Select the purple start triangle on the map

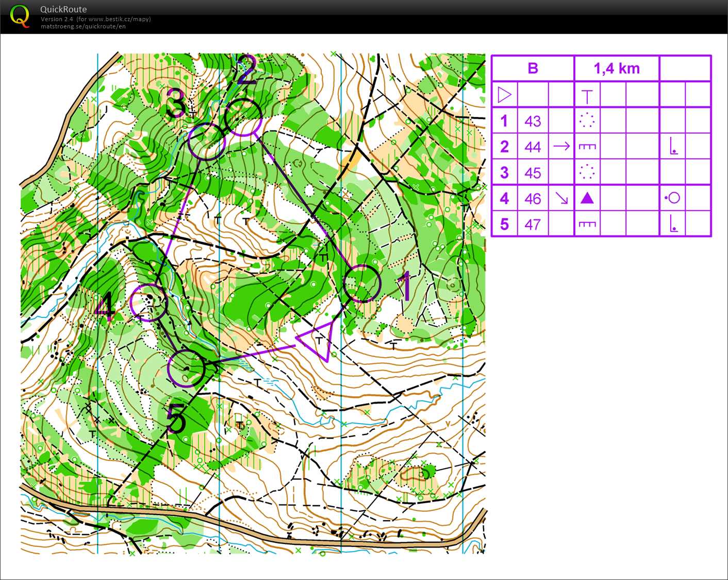click(x=317, y=340)
